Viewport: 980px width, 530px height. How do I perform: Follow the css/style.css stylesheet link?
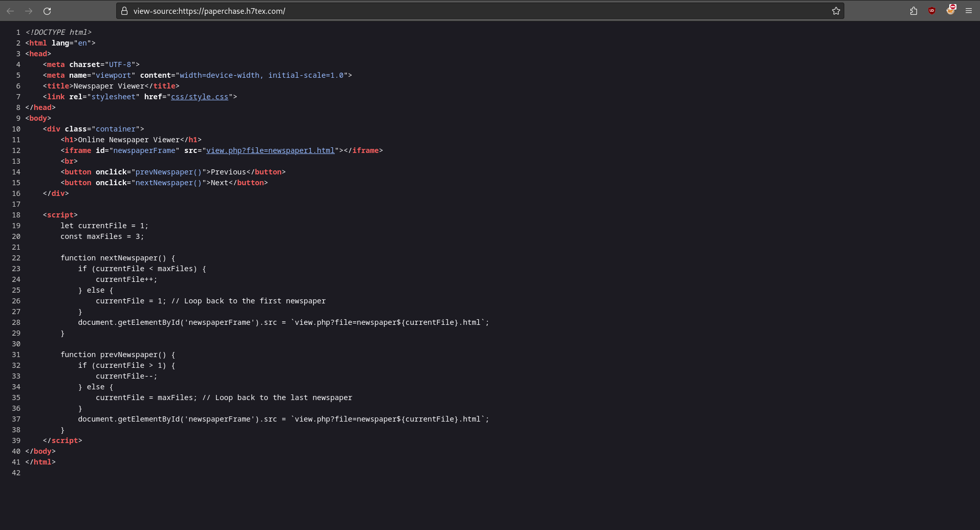coord(199,97)
